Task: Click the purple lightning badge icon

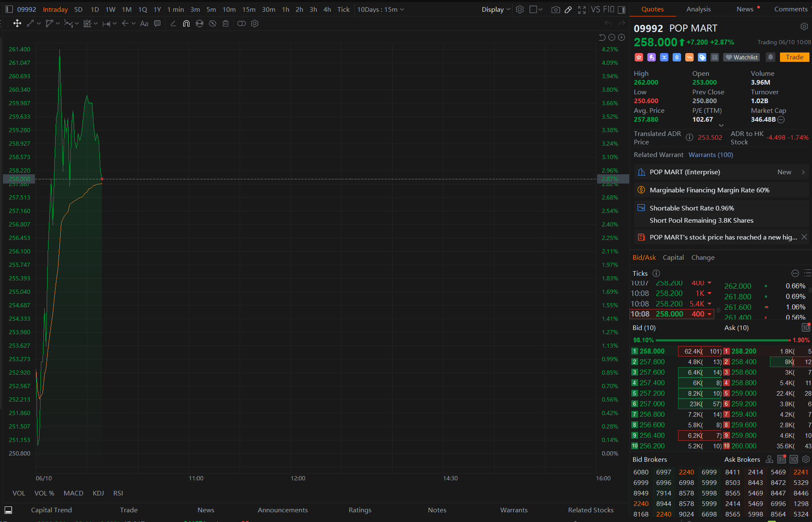Action: click(652, 57)
